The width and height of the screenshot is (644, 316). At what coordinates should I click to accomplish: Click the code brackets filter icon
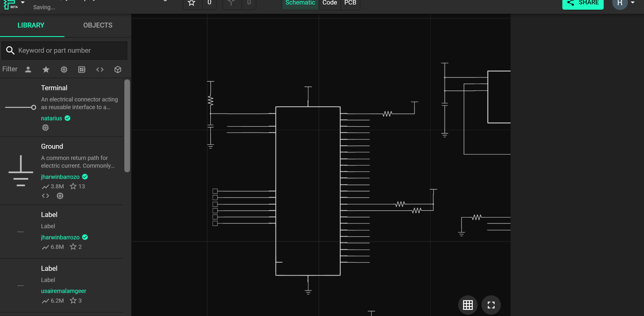[x=100, y=69]
